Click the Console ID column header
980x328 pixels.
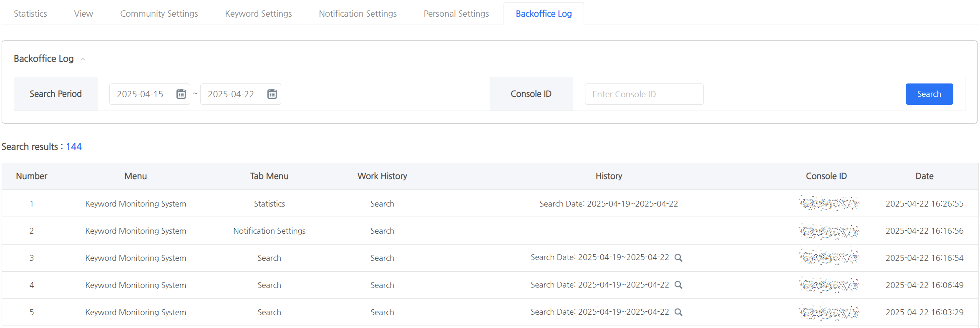[826, 176]
